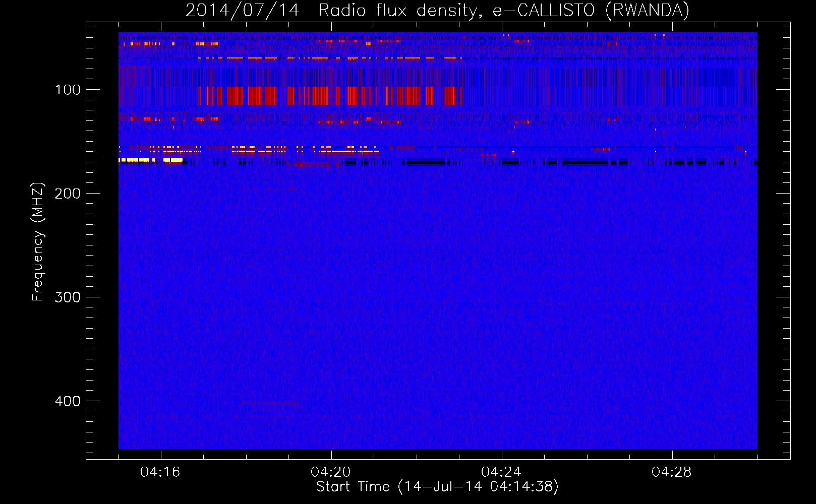Click the '04:20' time tick label
Image resolution: width=816 pixels, height=504 pixels.
pyautogui.click(x=331, y=472)
